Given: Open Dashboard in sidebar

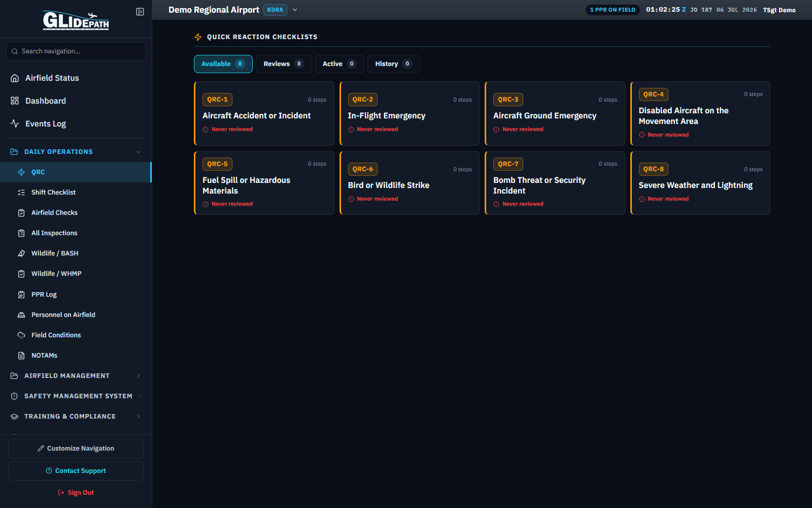Looking at the screenshot, I should click(x=76, y=101).
